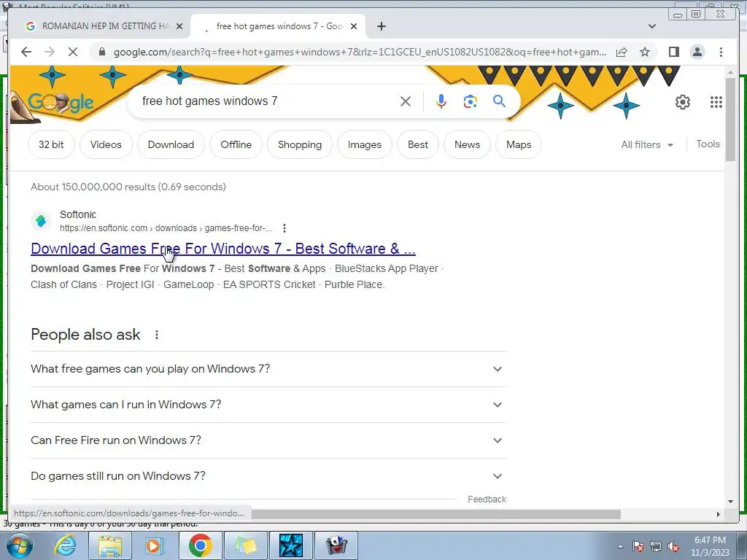This screenshot has height=560, width=747.
Task: Click the address bar URL
Action: point(360,52)
